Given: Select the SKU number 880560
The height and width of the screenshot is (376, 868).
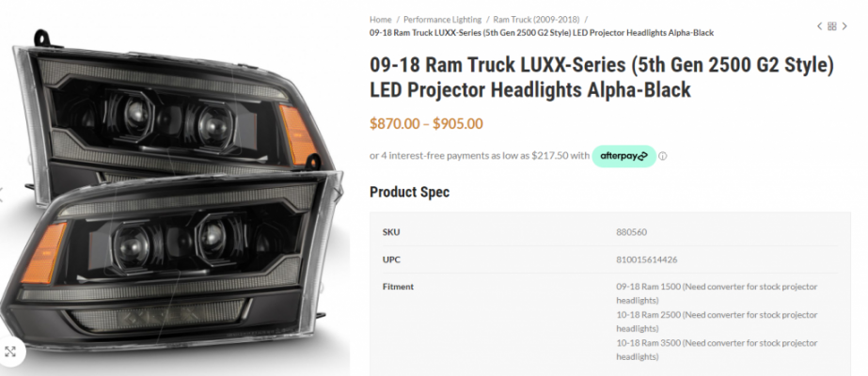Looking at the screenshot, I should point(631,232).
